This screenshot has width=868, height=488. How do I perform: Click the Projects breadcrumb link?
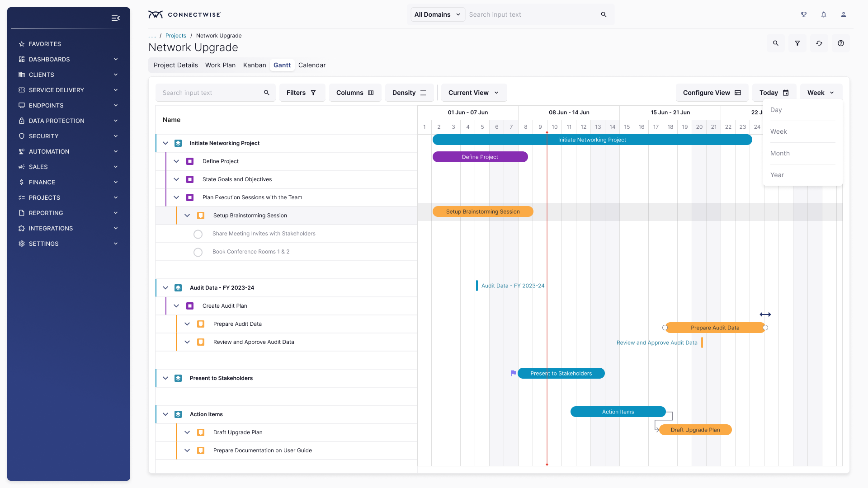(x=175, y=36)
